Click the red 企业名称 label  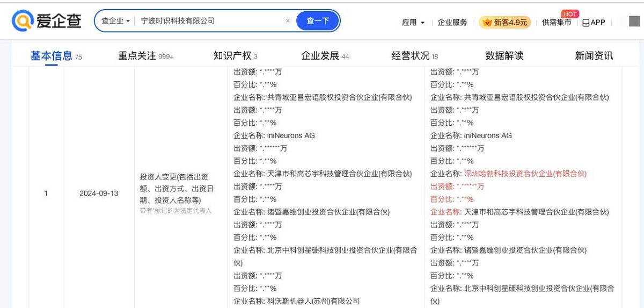click(445, 212)
